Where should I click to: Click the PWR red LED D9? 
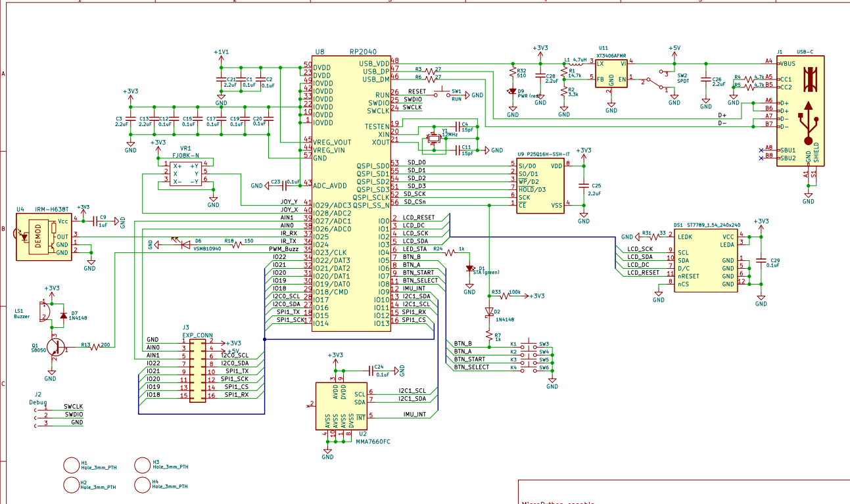[x=513, y=92]
